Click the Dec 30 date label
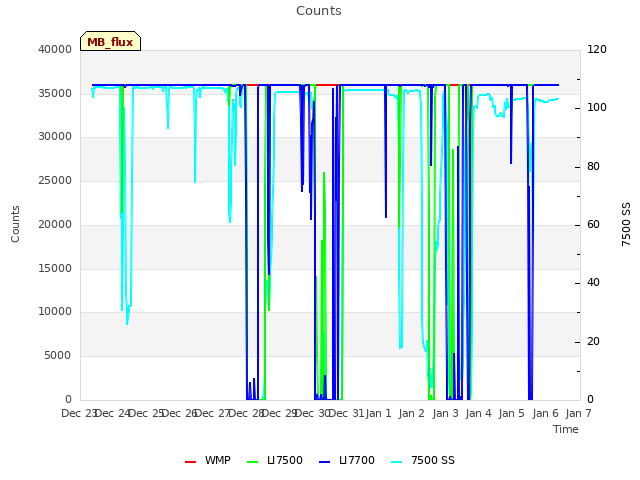 (313, 413)
